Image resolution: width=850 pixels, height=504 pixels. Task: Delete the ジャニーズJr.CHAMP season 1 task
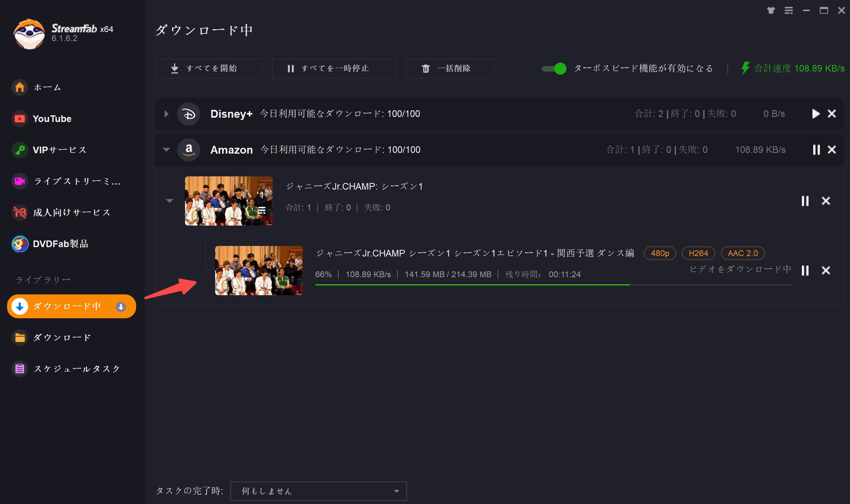click(x=826, y=201)
